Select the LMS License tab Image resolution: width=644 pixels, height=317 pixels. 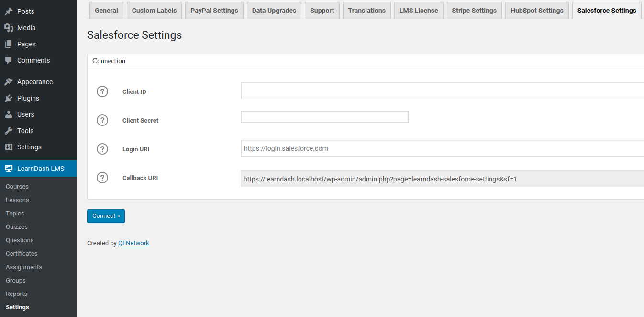tap(419, 11)
